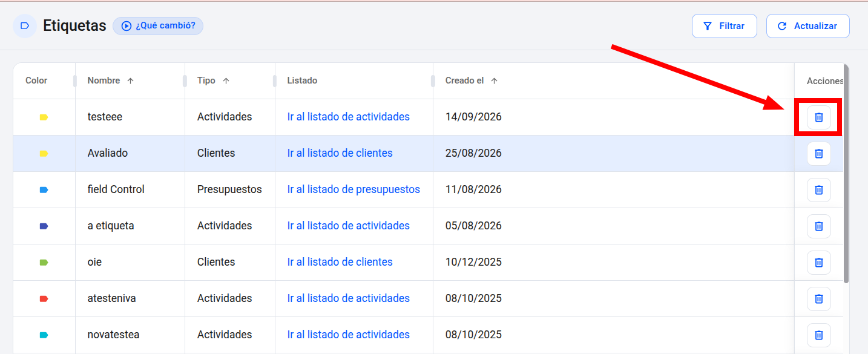Screen dimensions: 868x354
Task: Sort the table by Tipo column arrow
Action: tap(226, 80)
